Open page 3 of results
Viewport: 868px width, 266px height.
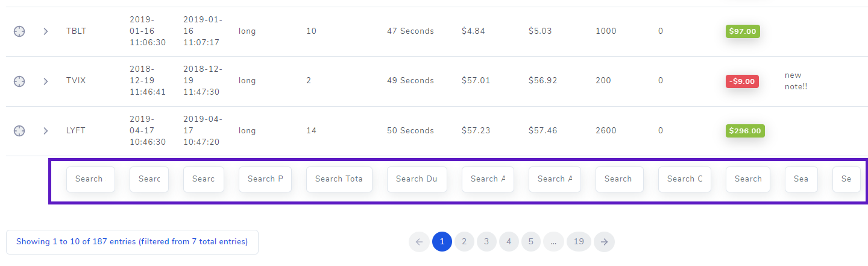486,242
